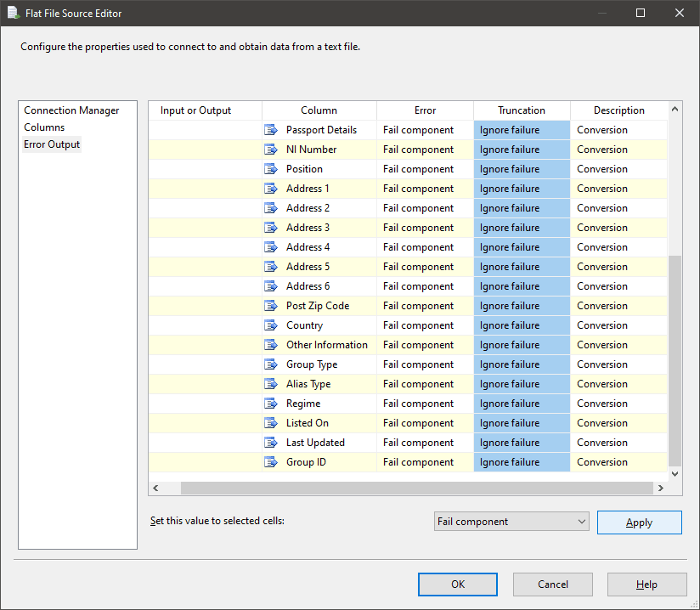This screenshot has height=610, width=700.
Task: Click the column icon next to Country
Action: (x=271, y=325)
